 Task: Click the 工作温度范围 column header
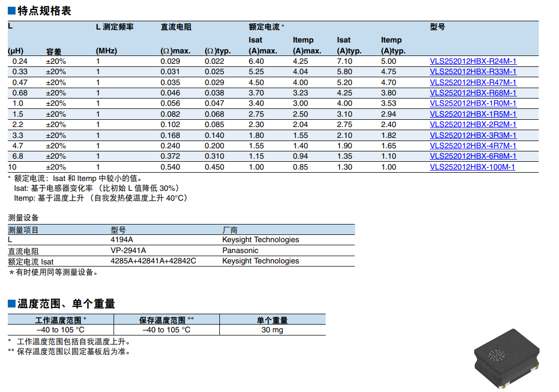point(60,320)
